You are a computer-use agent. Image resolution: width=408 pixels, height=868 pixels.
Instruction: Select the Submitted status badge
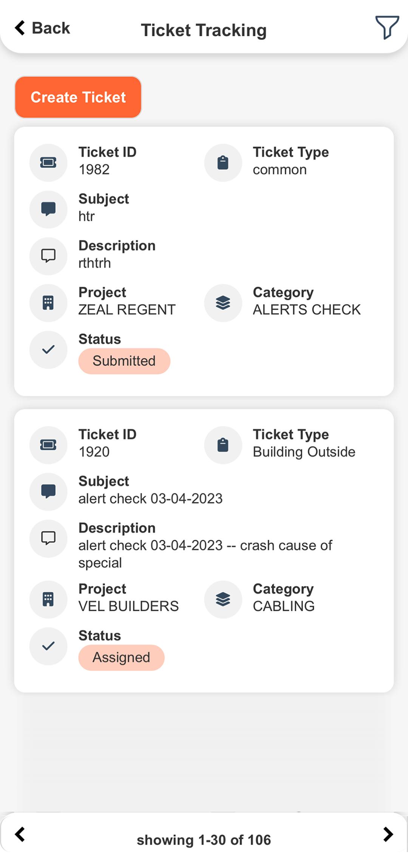124,361
